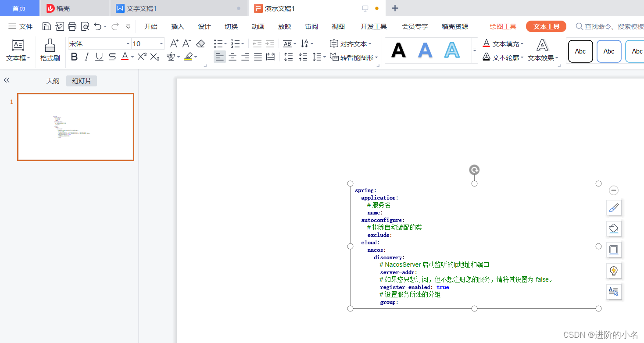This screenshot has height=343, width=644.
Task: Choose the blue gradient WordArt style A
Action: (425, 50)
